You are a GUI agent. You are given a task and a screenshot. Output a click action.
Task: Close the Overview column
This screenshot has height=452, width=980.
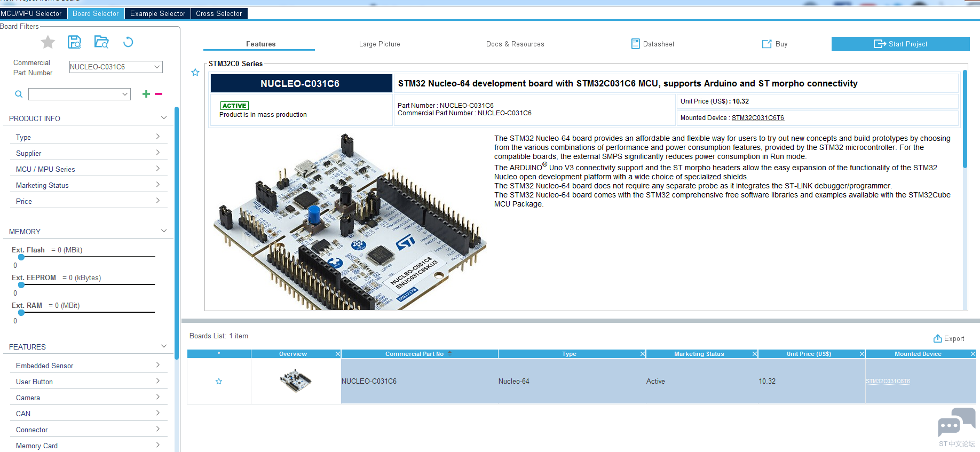coord(338,354)
